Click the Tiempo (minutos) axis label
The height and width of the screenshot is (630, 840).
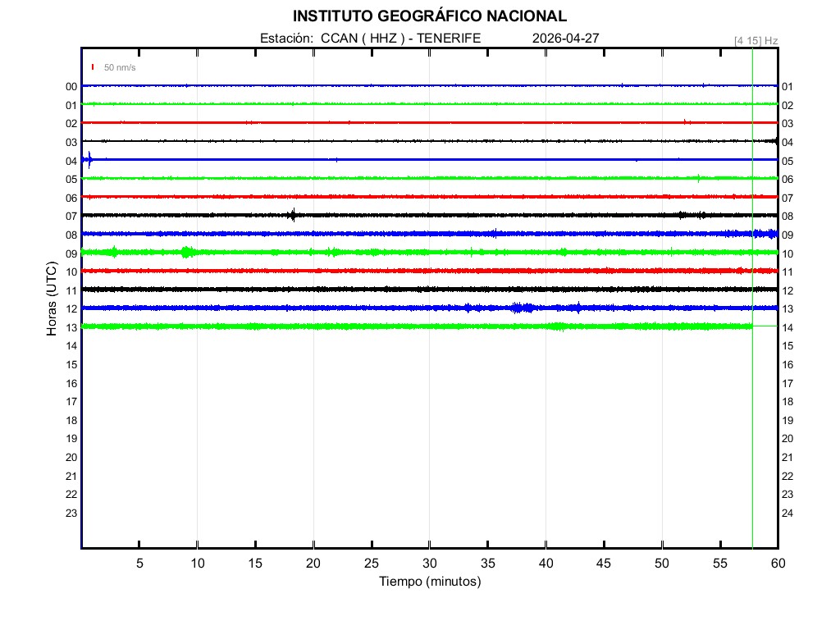[429, 582]
